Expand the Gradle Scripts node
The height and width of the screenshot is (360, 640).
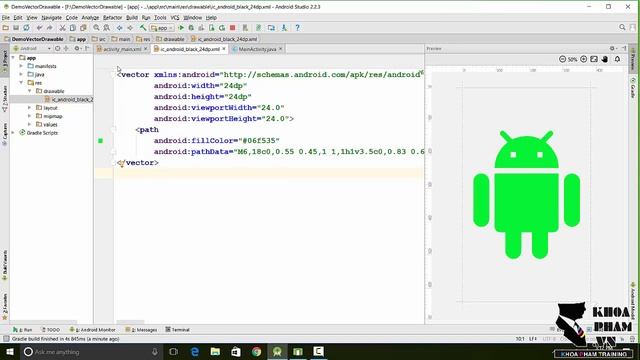click(13, 133)
